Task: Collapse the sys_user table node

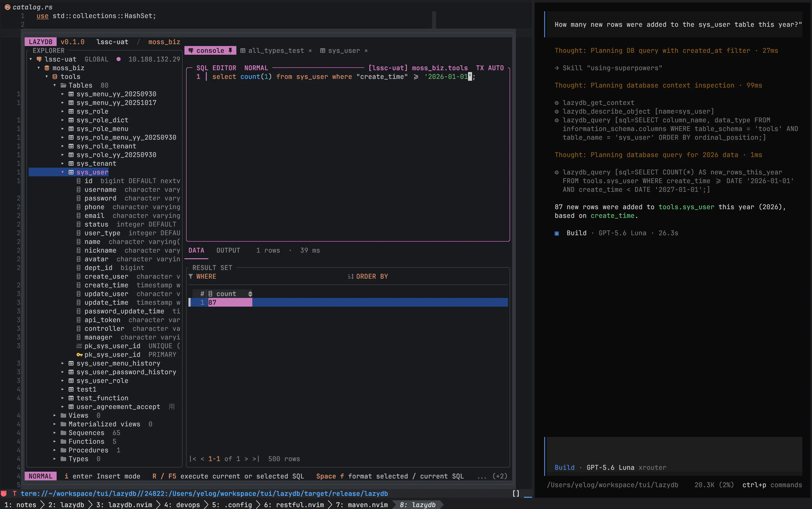Action: tap(63, 172)
